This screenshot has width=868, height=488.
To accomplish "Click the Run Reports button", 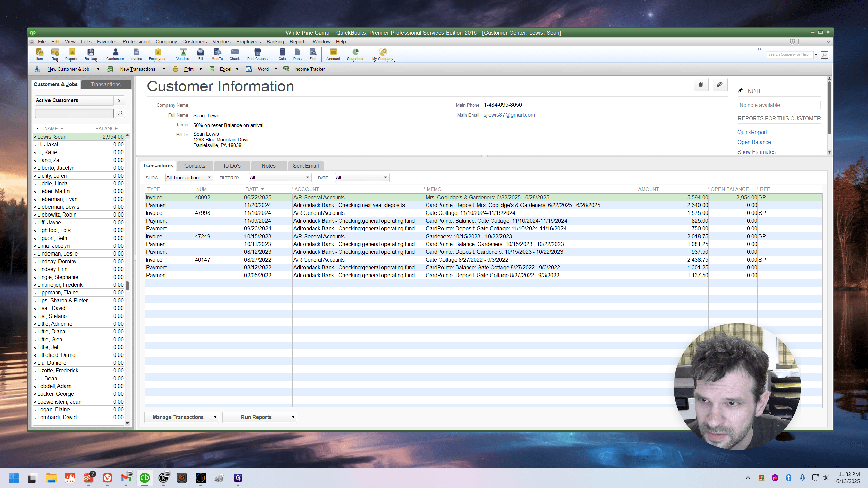I will pos(256,417).
